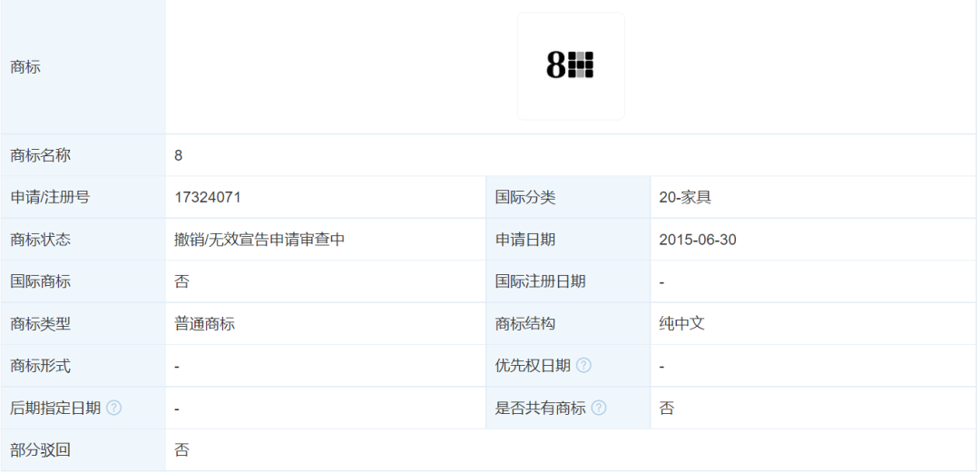
Task: Click the status text 撤销/无效宣告申请审查中
Action: 260,240
